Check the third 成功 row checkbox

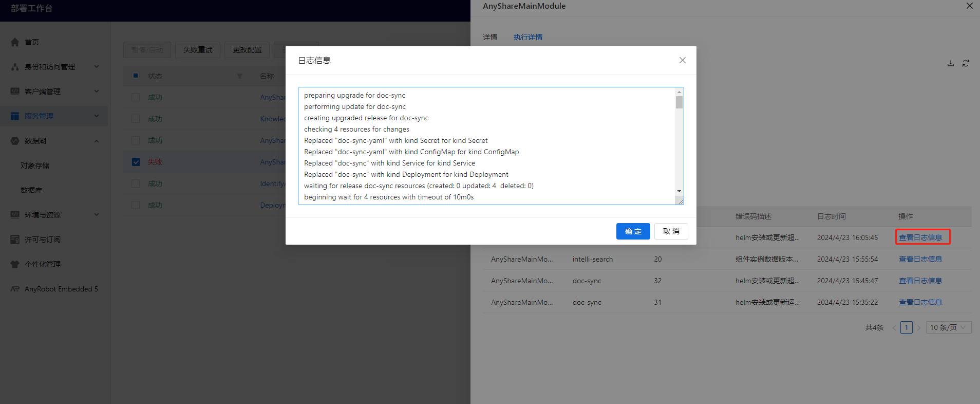136,140
